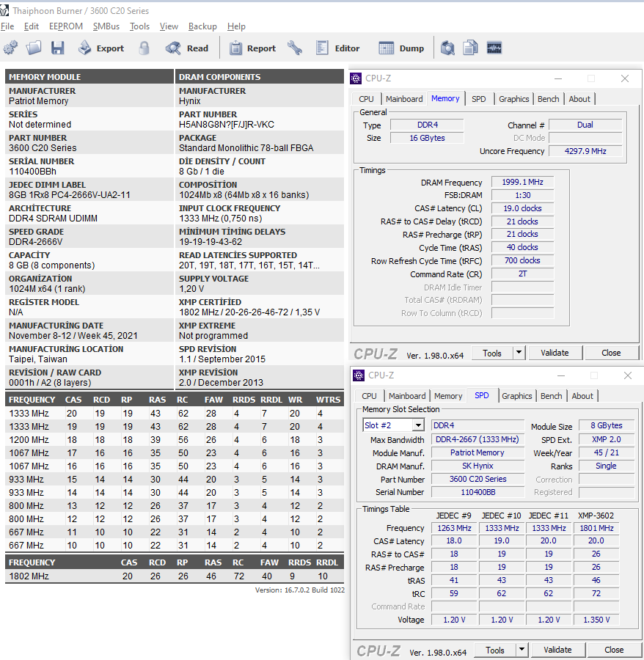Click the settings gear icon in toolbar
This screenshot has width=644, height=660.
point(10,48)
